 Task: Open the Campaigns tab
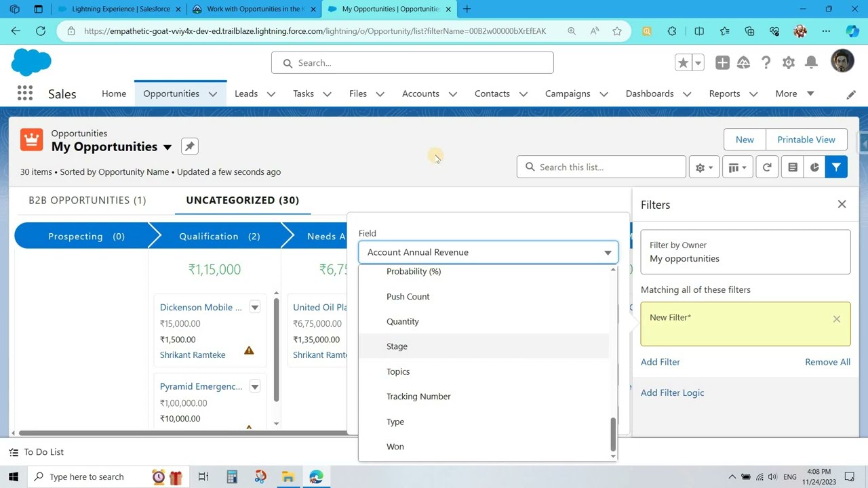pos(568,94)
